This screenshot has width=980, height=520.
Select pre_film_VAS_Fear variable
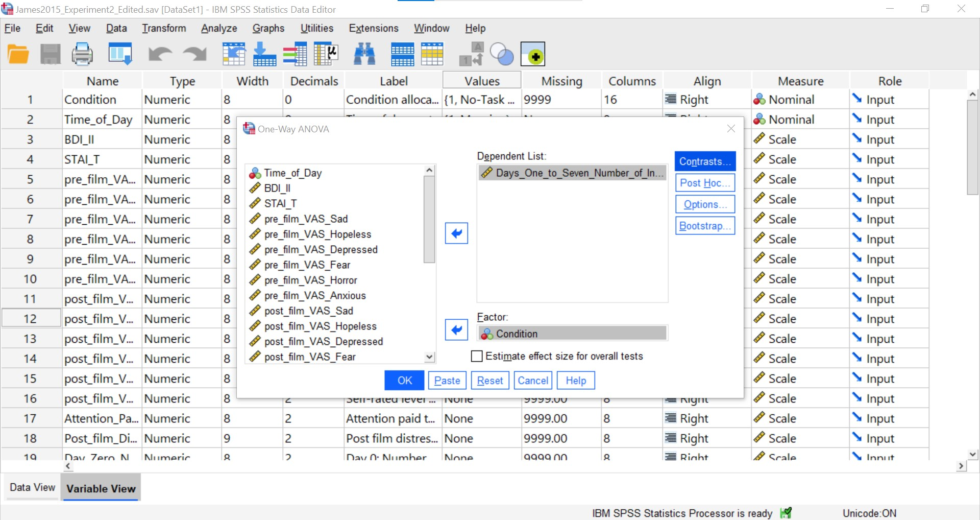307,265
